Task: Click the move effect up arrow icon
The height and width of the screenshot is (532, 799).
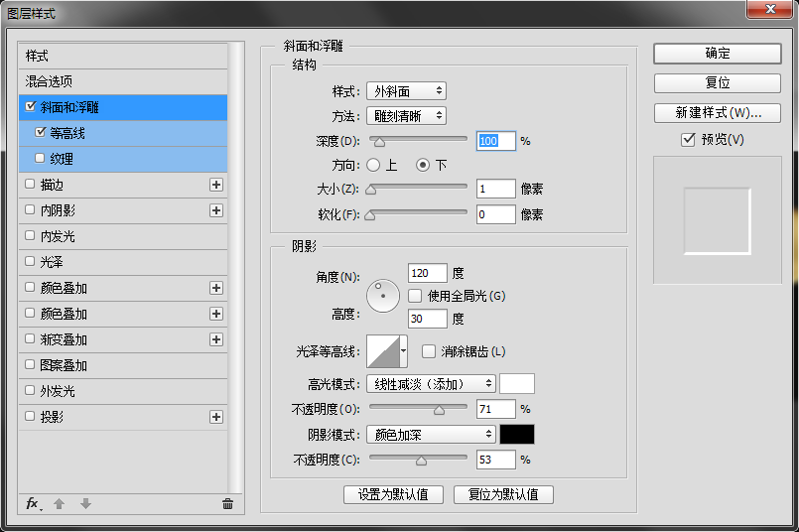Action: (60, 504)
